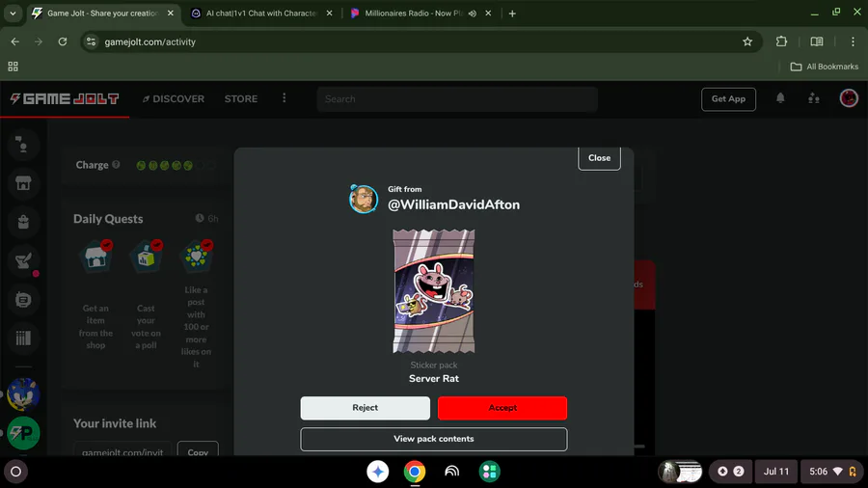Open the backpack icon in sidebar
Screen dimensions: 868x488
(x=23, y=222)
